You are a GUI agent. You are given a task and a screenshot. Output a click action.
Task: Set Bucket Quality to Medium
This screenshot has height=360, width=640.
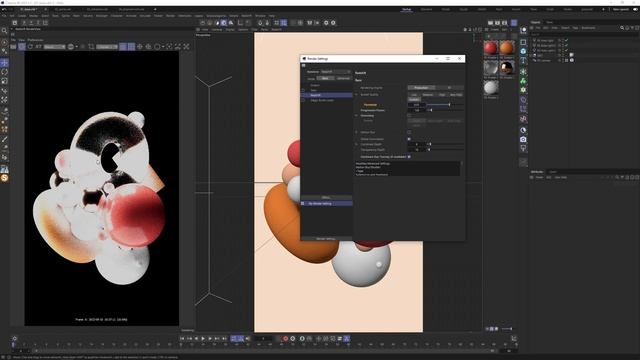coord(428,95)
